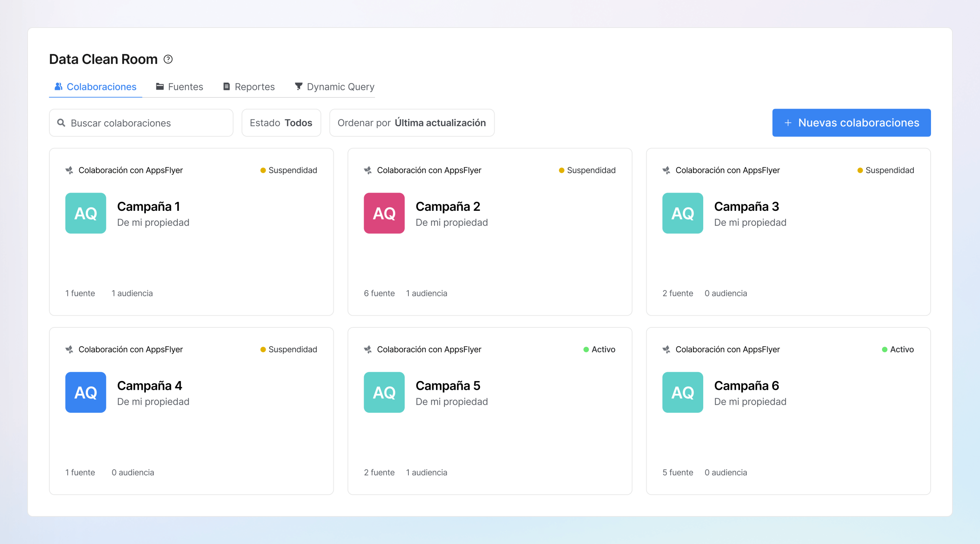Open the Estado Todos filter
Viewport: 980px width, 544px height.
281,122
